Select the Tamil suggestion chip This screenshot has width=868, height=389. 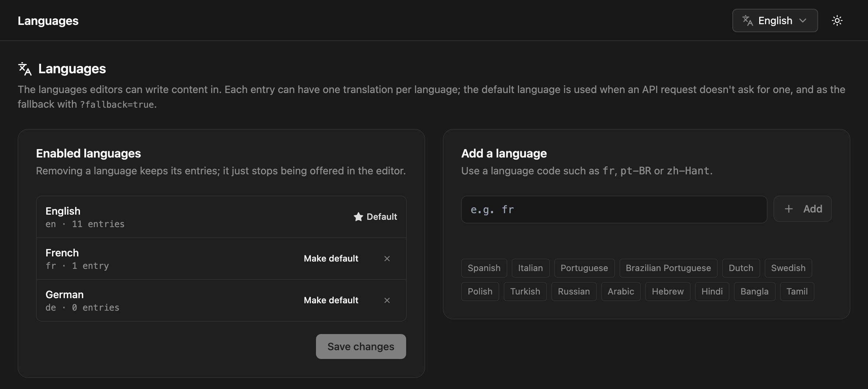pyautogui.click(x=797, y=292)
